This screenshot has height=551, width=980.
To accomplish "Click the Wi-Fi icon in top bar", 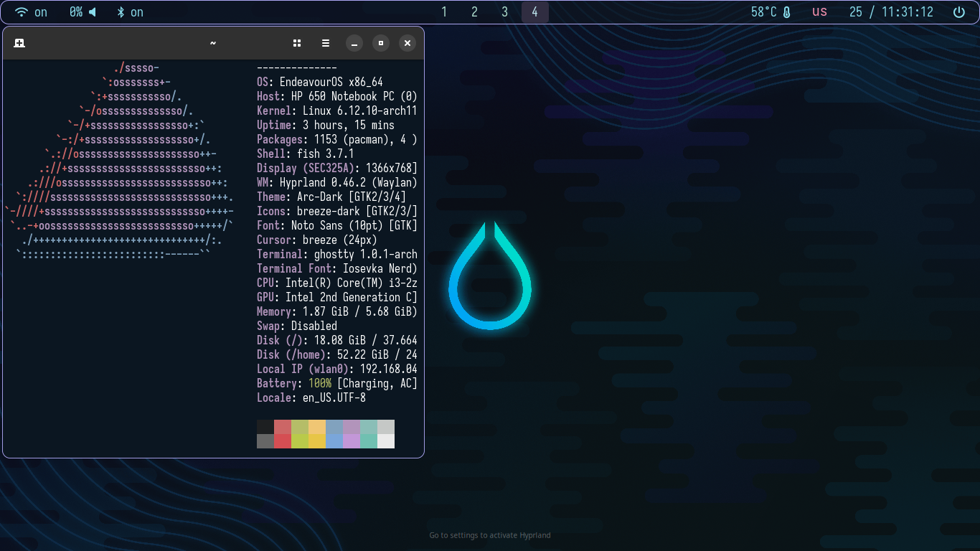I will 22,12.
